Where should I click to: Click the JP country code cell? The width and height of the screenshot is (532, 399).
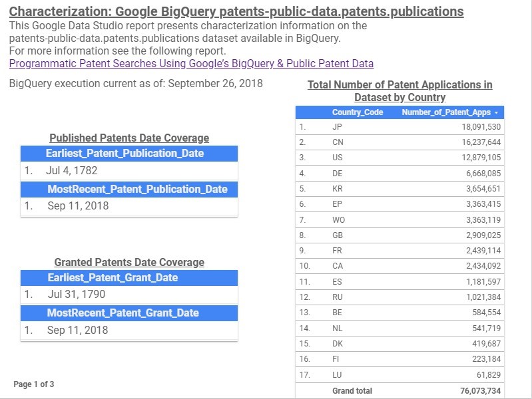338,127
